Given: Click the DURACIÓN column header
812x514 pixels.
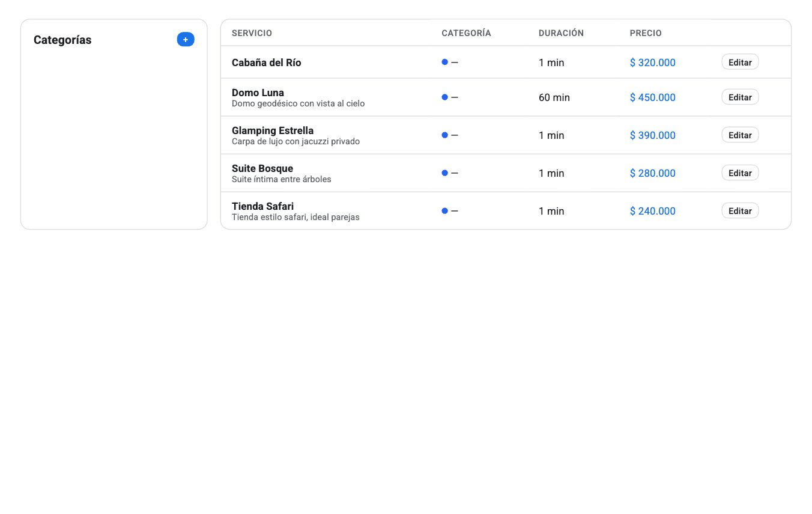Looking at the screenshot, I should point(561,33).
